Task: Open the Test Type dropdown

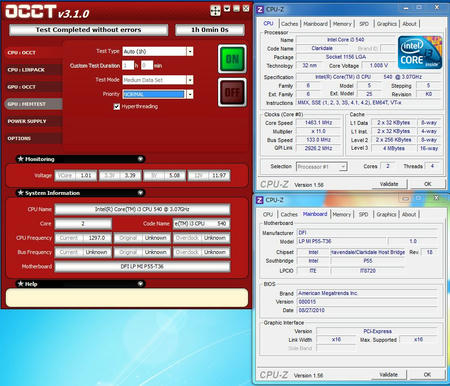Action: coord(190,51)
